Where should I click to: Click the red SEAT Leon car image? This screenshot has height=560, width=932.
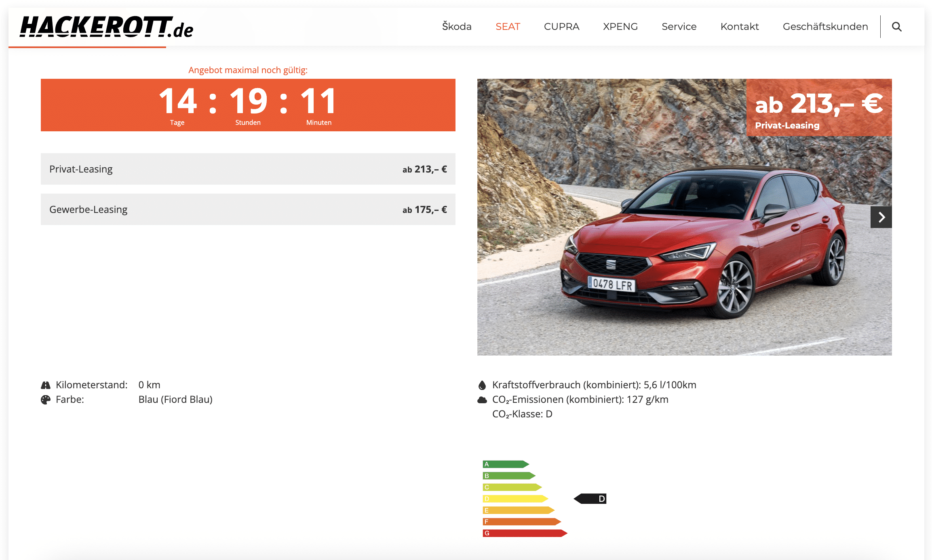(x=684, y=217)
